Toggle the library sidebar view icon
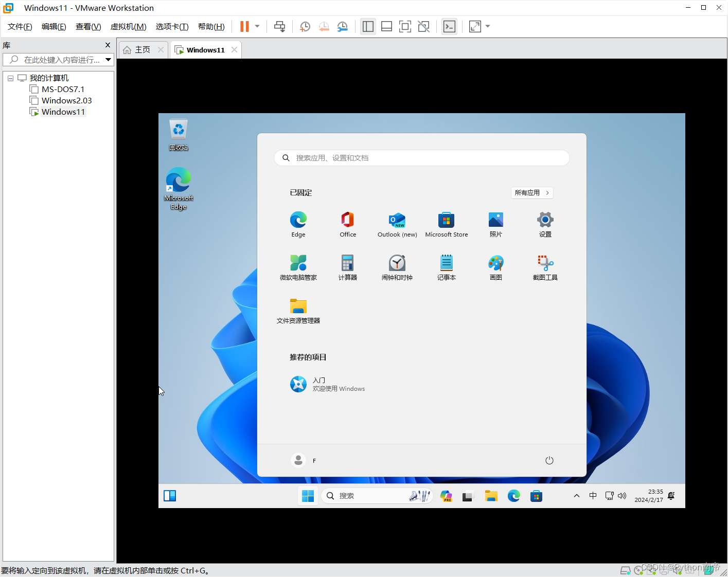728x577 pixels. (x=368, y=27)
